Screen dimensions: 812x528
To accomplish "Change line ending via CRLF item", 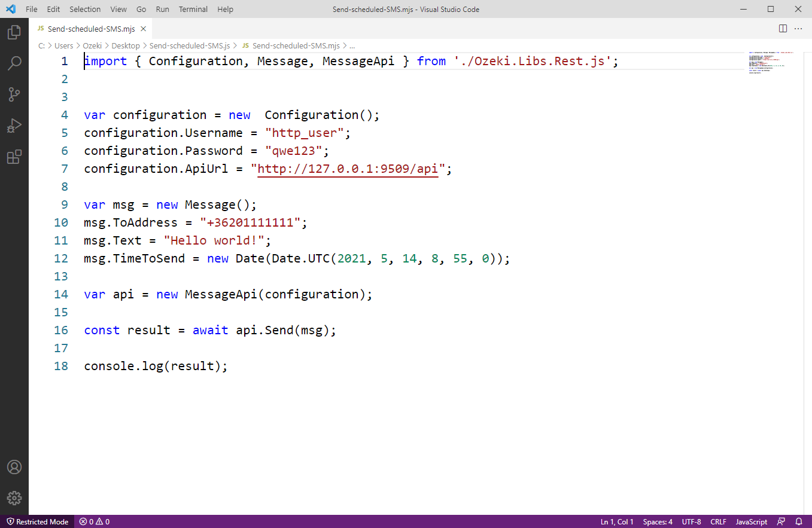I will pyautogui.click(x=718, y=521).
